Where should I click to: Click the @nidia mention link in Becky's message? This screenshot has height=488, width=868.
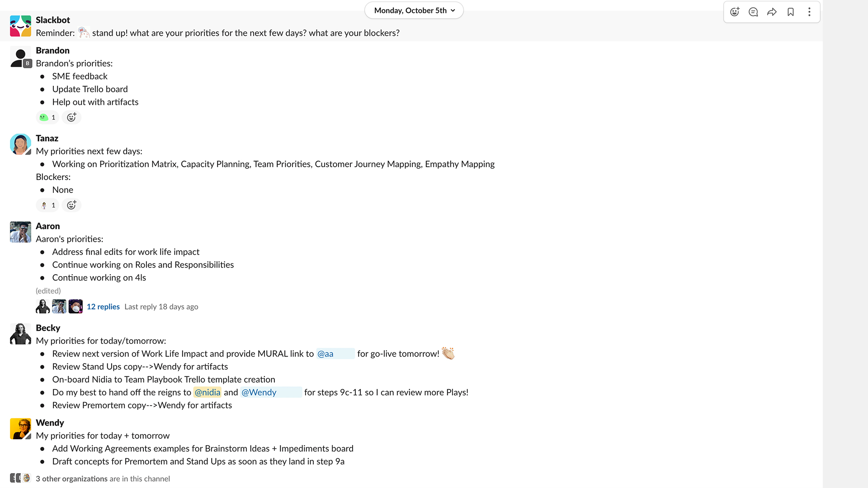[208, 392]
